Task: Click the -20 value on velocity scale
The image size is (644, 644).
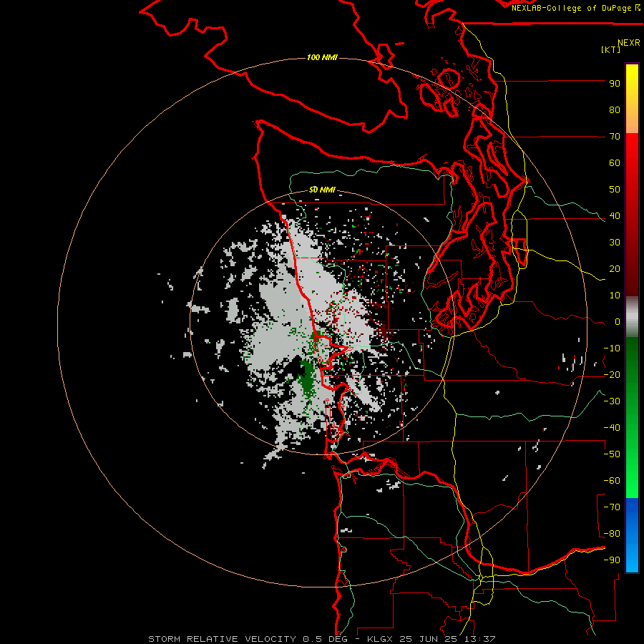Action: [x=612, y=375]
